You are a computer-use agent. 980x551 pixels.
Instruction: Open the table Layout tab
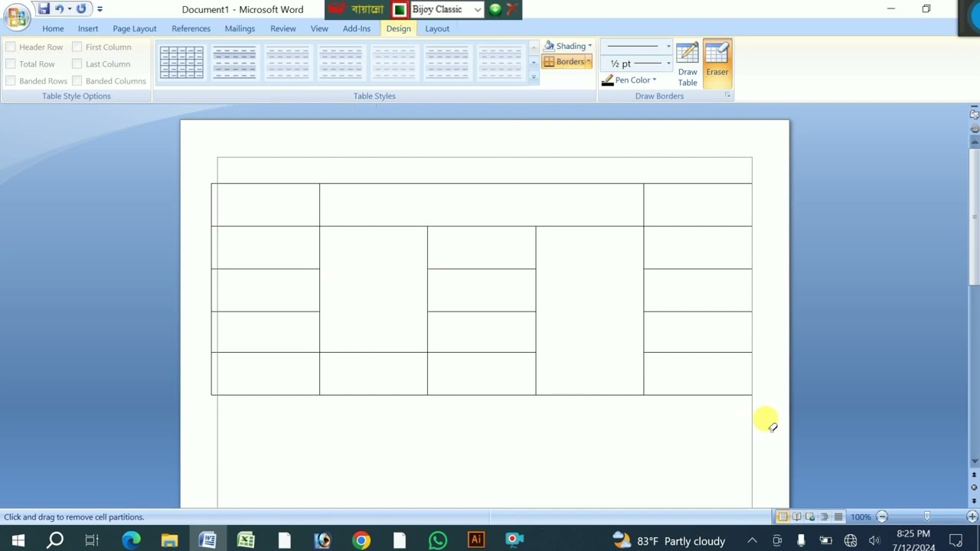click(437, 28)
